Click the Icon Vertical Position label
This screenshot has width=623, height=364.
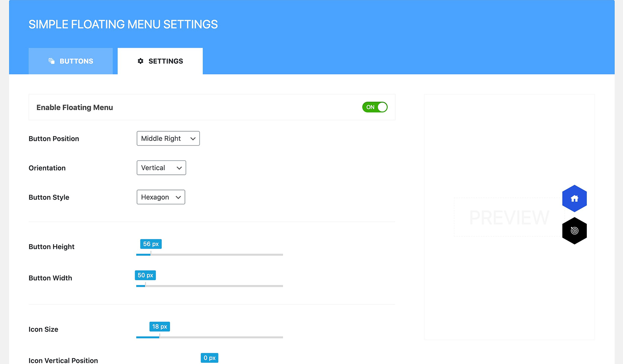pyautogui.click(x=63, y=360)
